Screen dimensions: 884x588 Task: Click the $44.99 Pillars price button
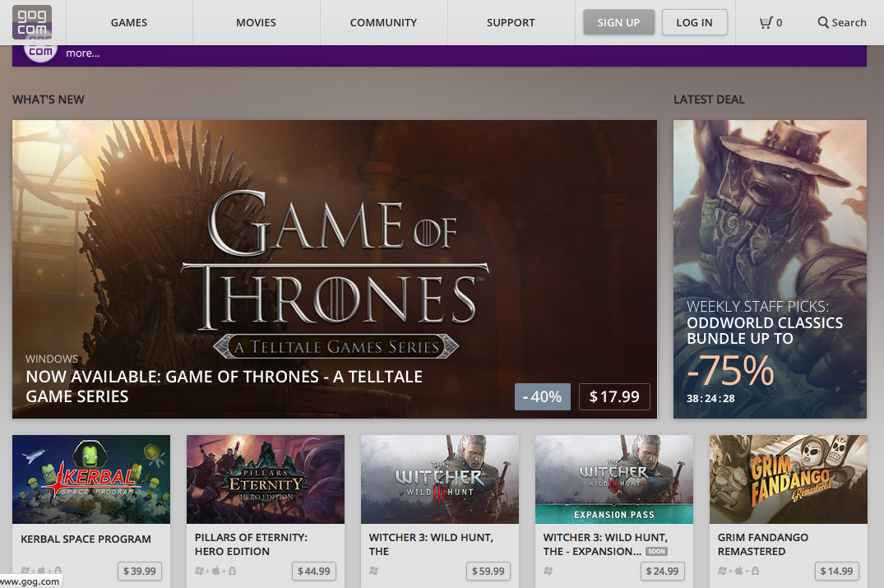(314, 571)
